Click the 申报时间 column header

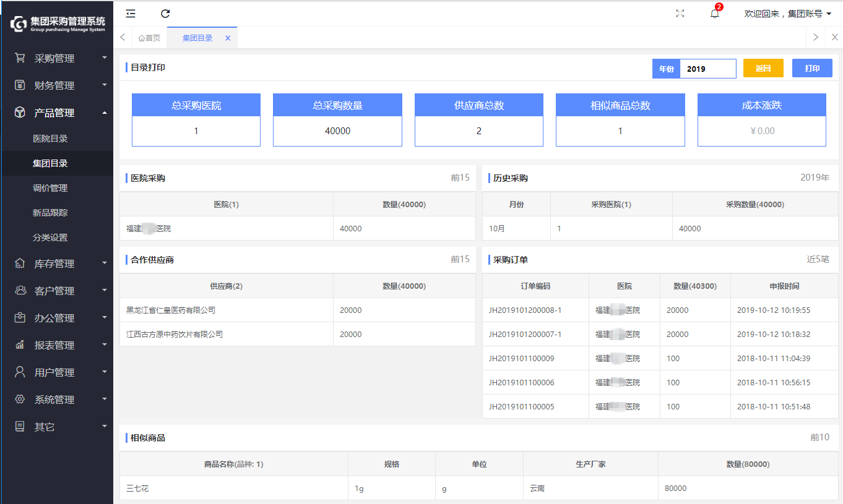coord(784,286)
